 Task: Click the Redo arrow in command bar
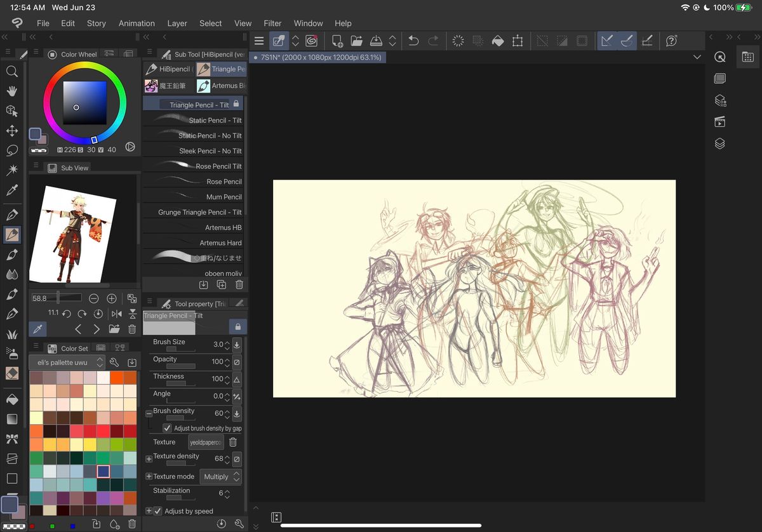(433, 41)
